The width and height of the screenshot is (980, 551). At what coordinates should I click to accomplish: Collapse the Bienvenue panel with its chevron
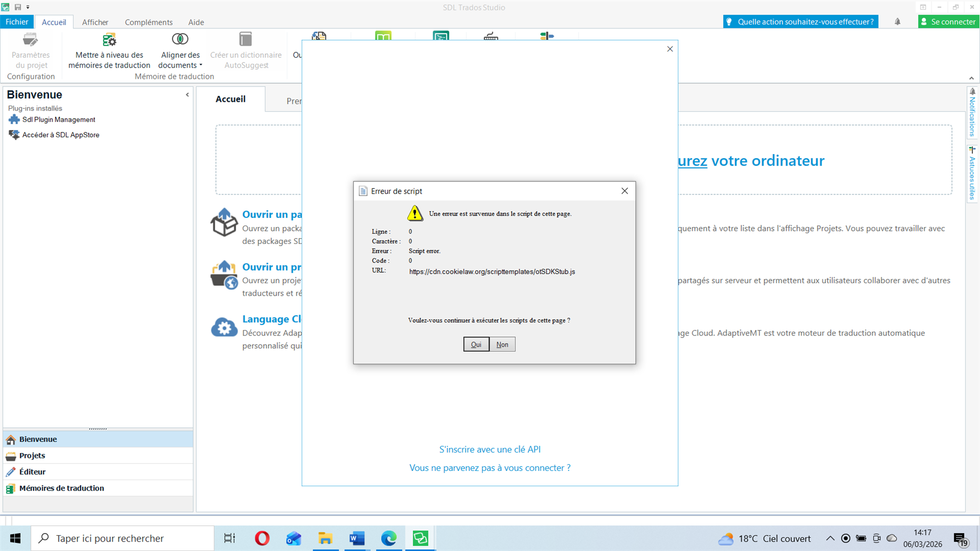click(187, 94)
